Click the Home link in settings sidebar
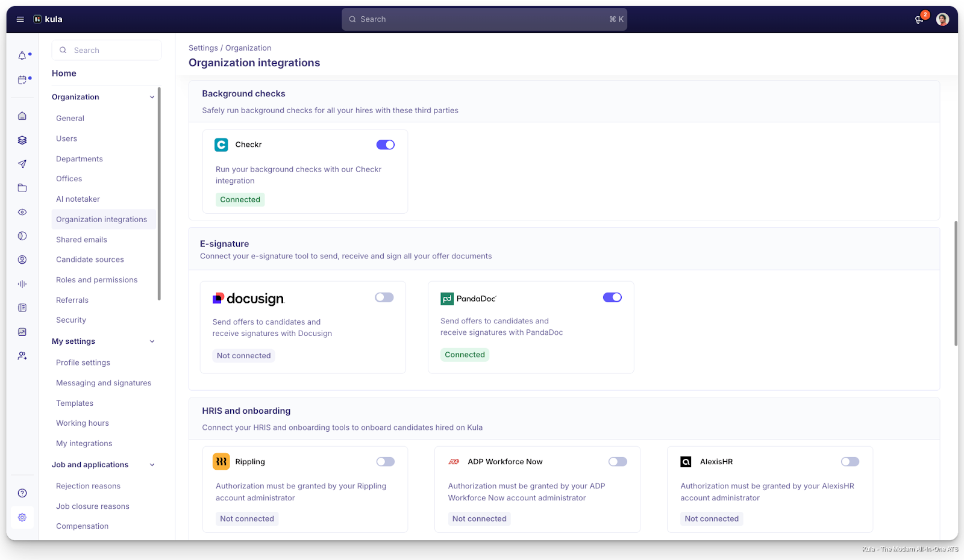 click(x=64, y=73)
